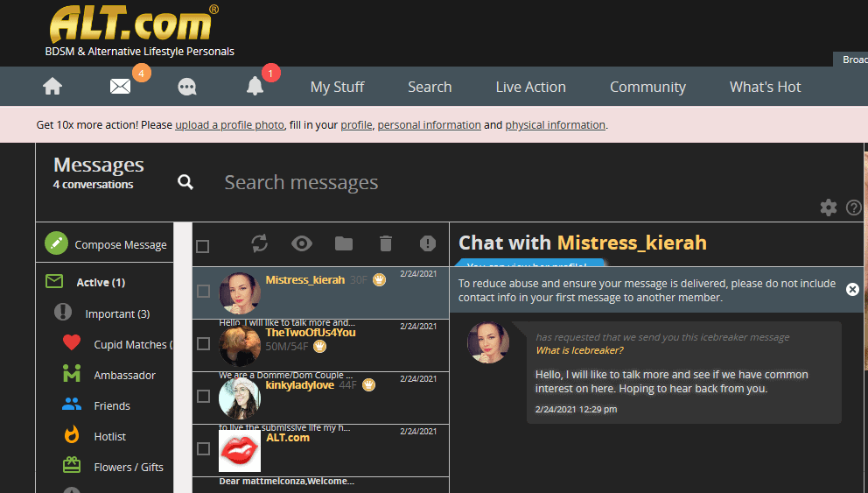Image resolution: width=868 pixels, height=493 pixels.
Task: Tick the select-all messages checkbox
Action: [x=203, y=247]
